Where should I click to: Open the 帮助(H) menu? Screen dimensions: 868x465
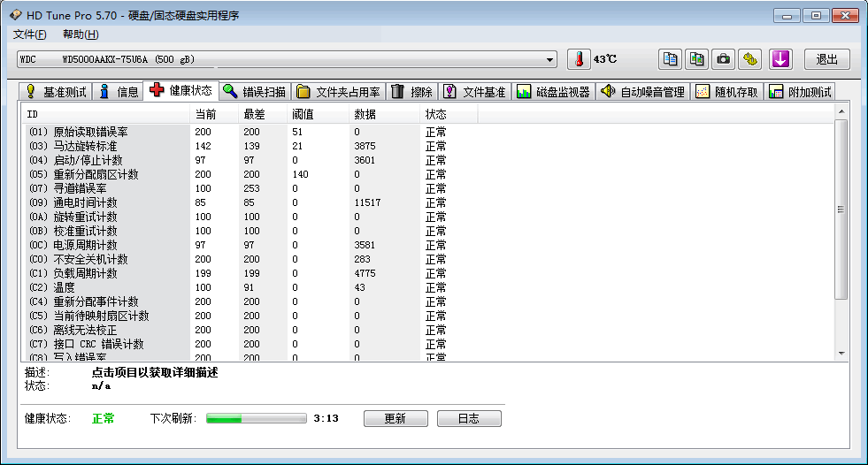click(81, 34)
